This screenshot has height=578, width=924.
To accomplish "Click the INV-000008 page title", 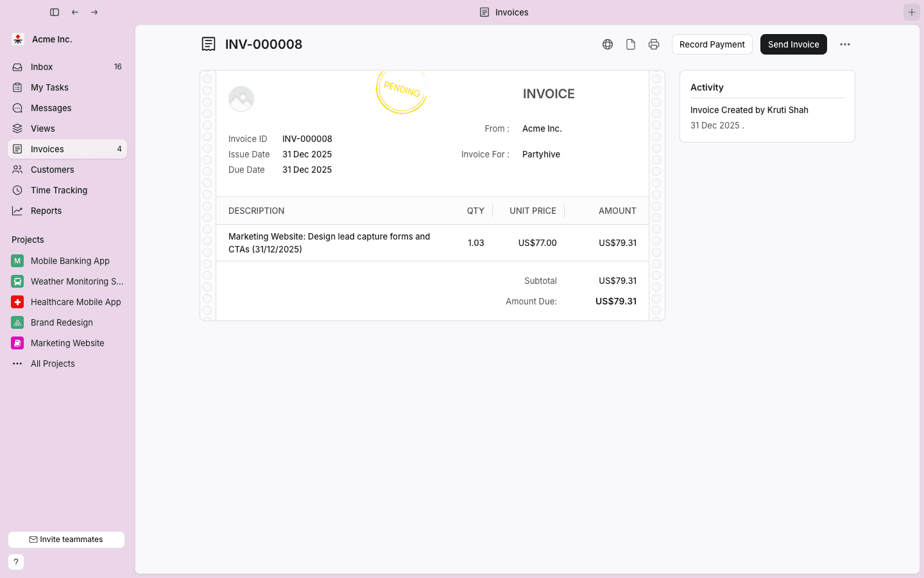I will pyautogui.click(x=264, y=44).
